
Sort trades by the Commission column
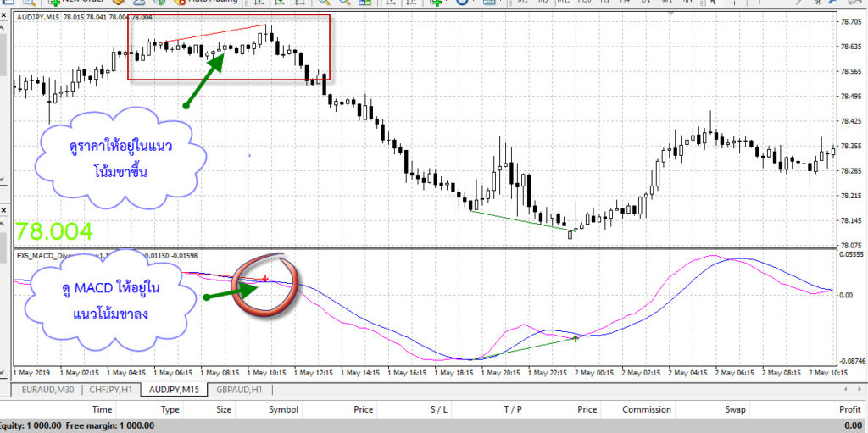647,409
